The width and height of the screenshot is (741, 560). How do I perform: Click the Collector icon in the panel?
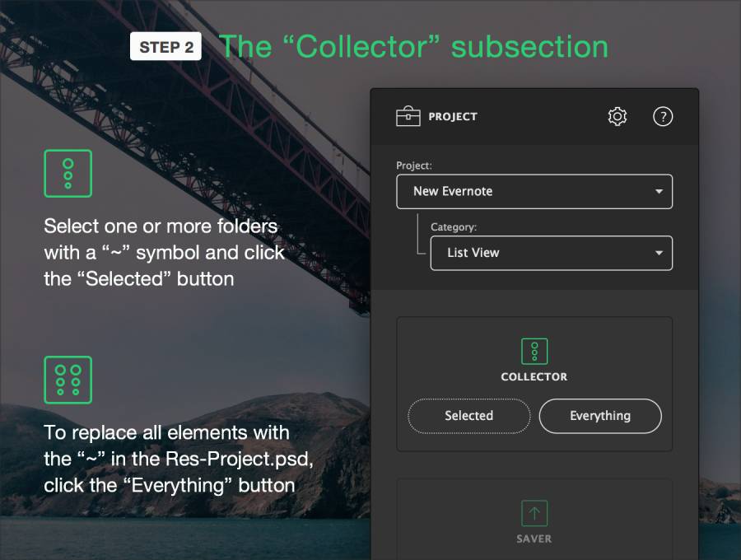pos(534,351)
